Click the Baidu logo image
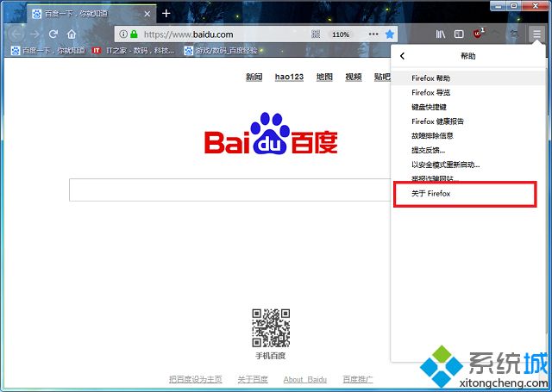This screenshot has height=392, width=552. 271,134
